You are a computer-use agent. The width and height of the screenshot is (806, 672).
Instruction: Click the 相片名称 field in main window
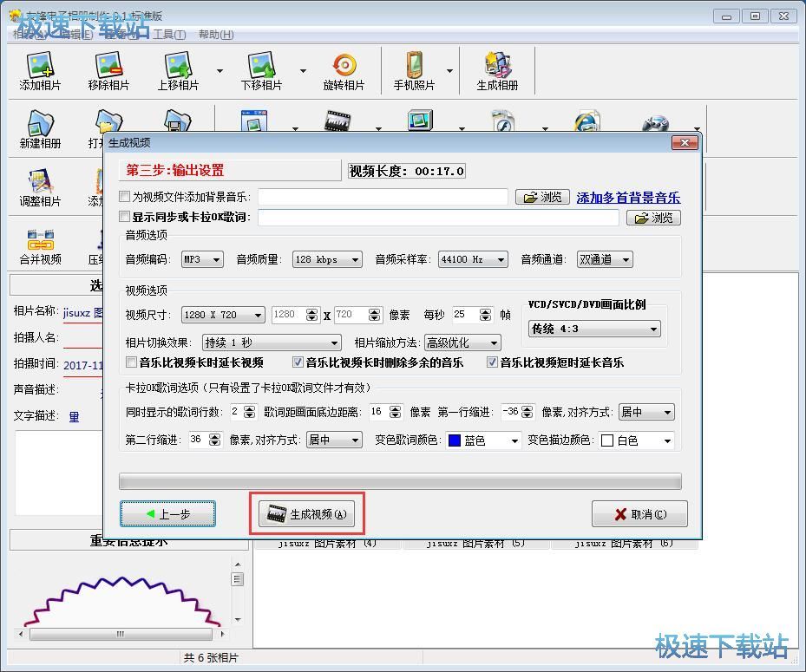82,312
